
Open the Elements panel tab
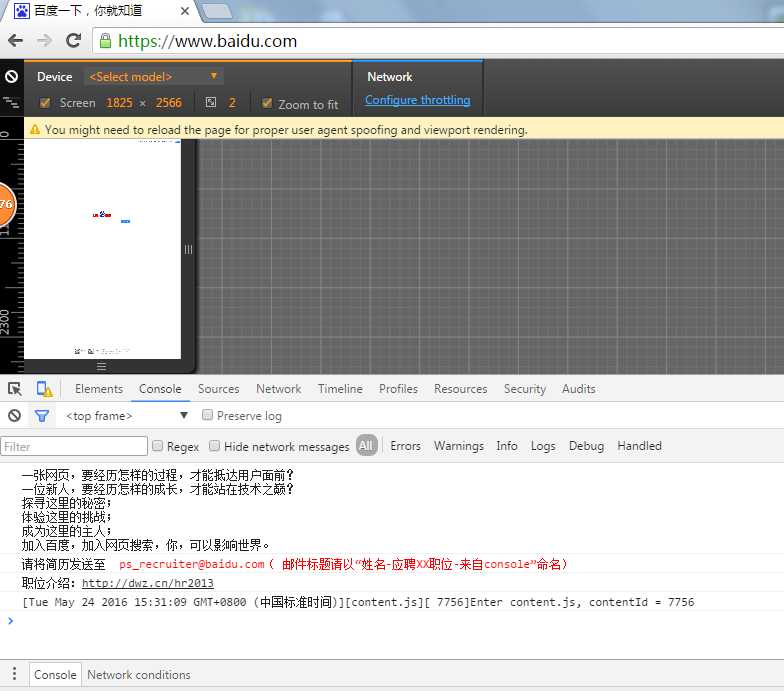pos(99,388)
